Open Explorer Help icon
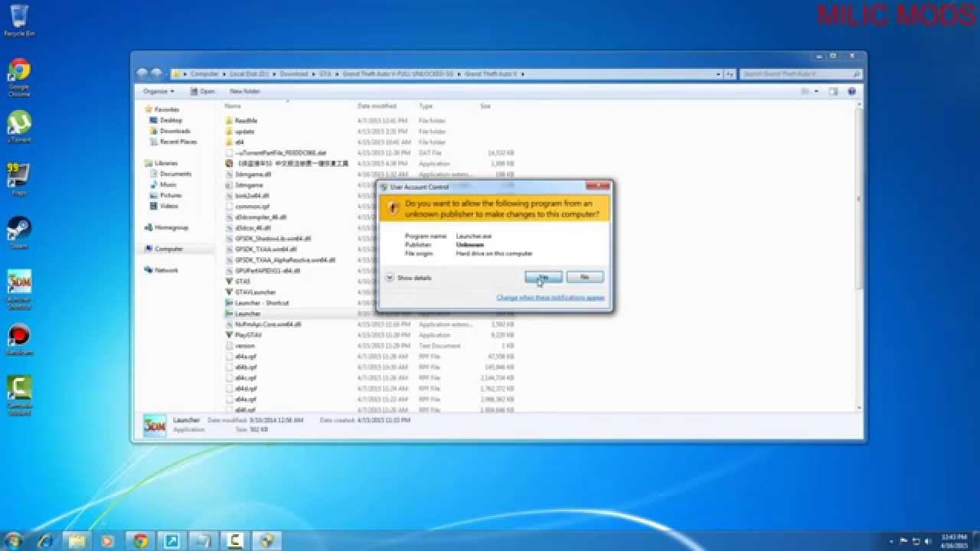Screen dimensions: 980x551 pyautogui.click(x=851, y=91)
